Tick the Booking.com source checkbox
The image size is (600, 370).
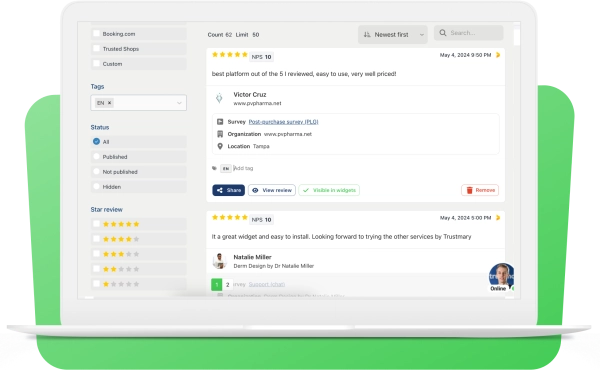(96, 34)
